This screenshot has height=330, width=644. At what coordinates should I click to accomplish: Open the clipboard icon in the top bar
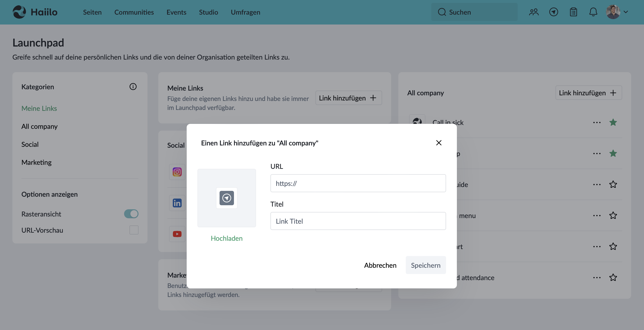(574, 12)
